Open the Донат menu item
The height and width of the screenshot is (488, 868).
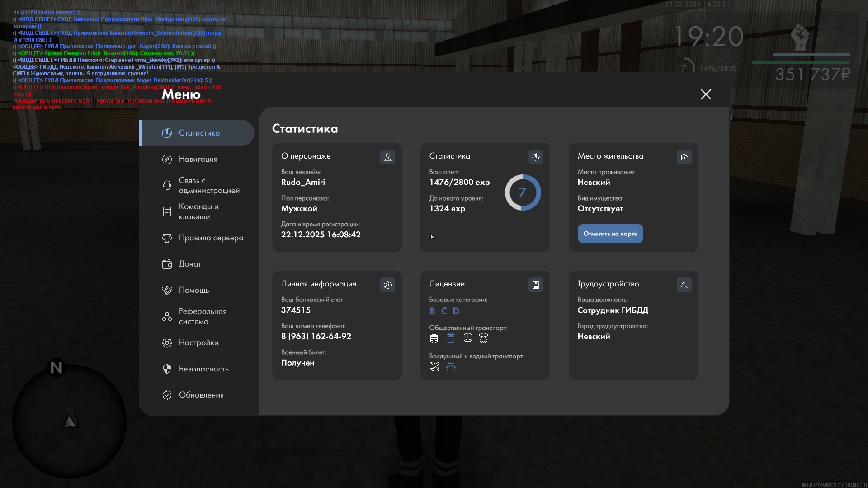[190, 264]
